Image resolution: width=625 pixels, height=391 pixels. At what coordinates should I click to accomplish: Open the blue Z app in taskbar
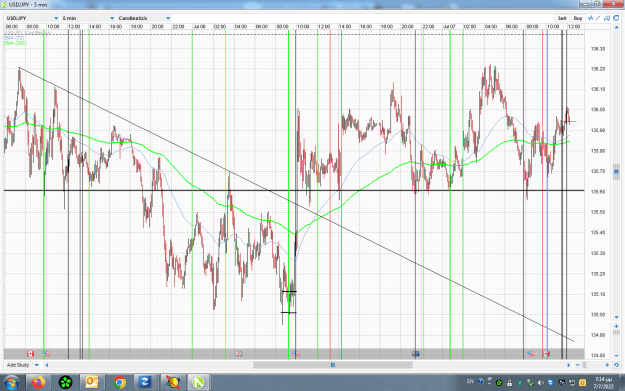[145, 383]
